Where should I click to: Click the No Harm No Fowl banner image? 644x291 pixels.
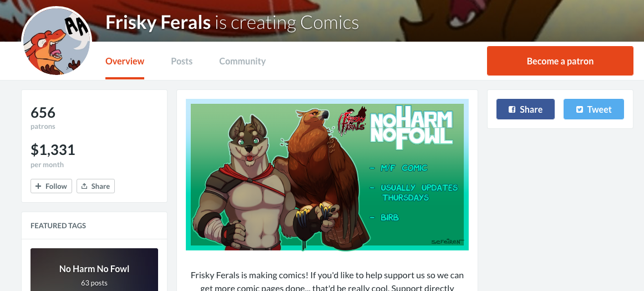point(327,175)
